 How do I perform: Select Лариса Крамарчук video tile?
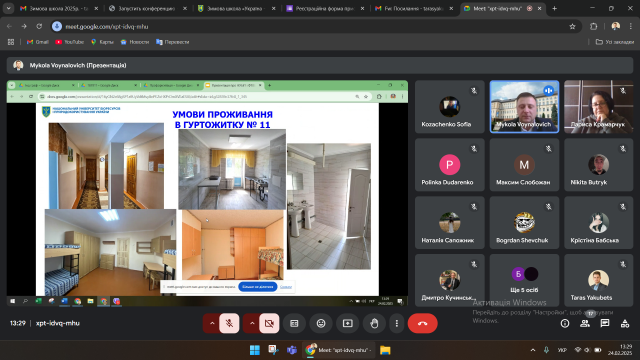598,107
